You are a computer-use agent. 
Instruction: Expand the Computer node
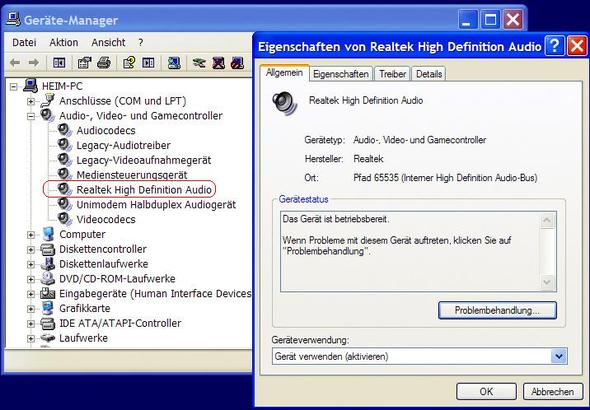[x=31, y=235]
